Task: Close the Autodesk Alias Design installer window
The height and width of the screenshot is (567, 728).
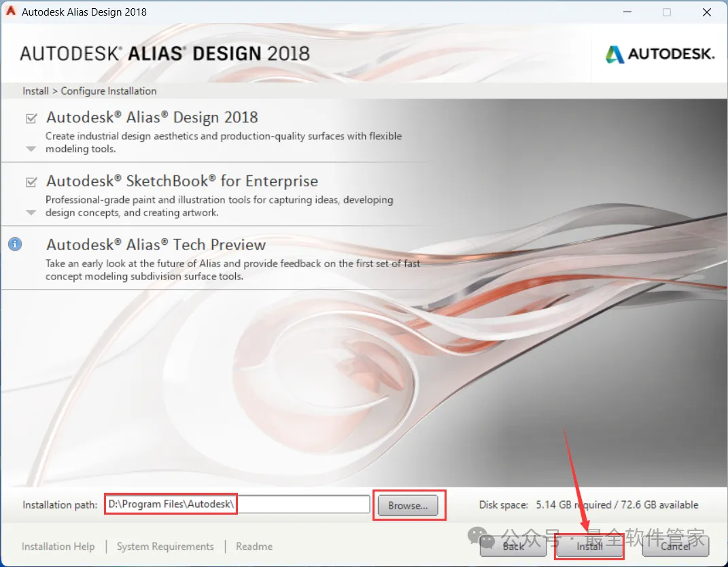Action: tap(707, 12)
